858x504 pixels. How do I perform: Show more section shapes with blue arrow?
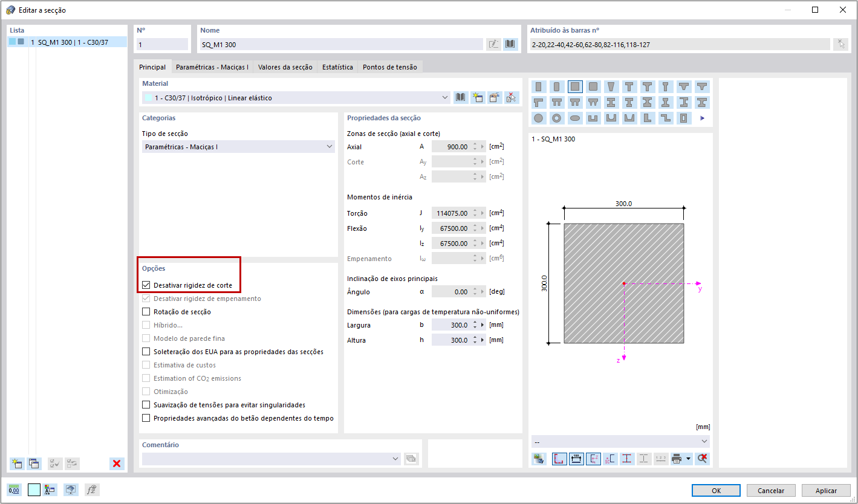point(702,118)
